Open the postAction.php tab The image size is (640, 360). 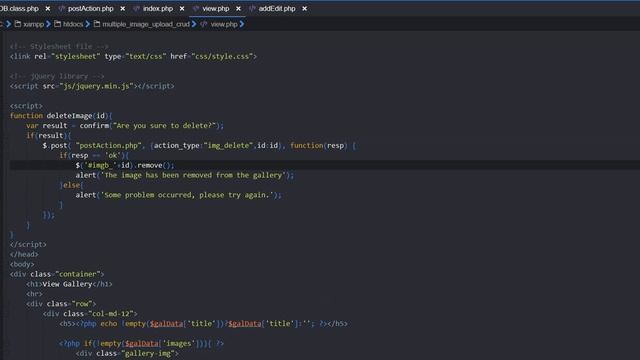pyautogui.click(x=91, y=9)
